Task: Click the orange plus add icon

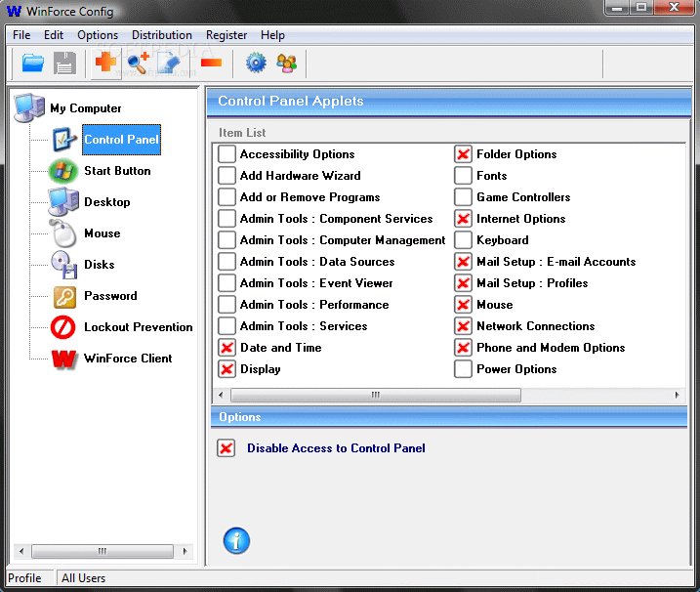Action: coord(105,62)
